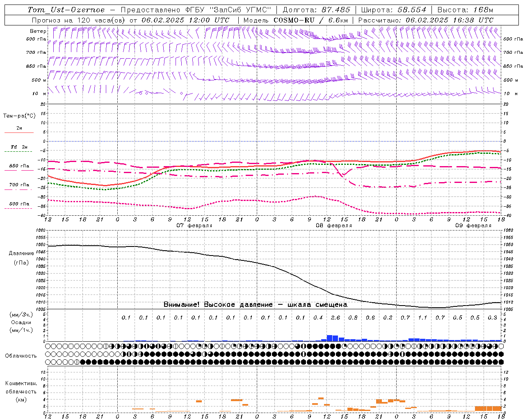525x420 pixels.
Task: Click the 3-hour precipitation value 2.6
Action: point(336,317)
